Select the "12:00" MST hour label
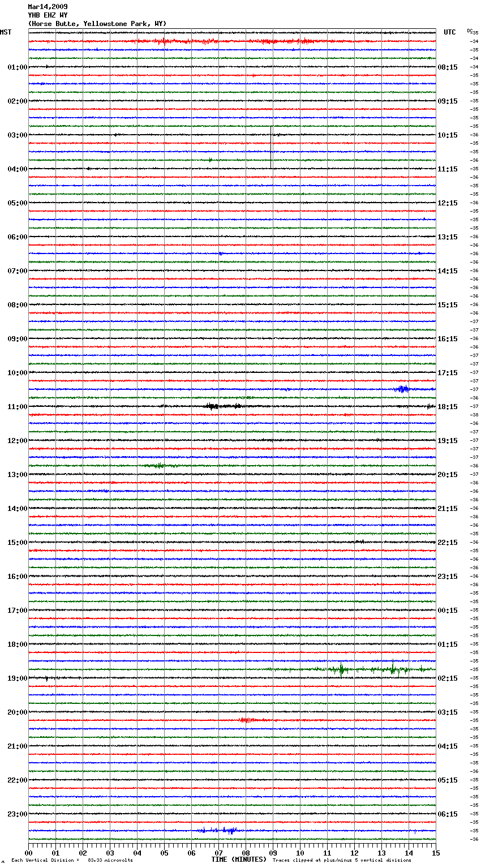The image size is (481, 868). click(x=18, y=441)
